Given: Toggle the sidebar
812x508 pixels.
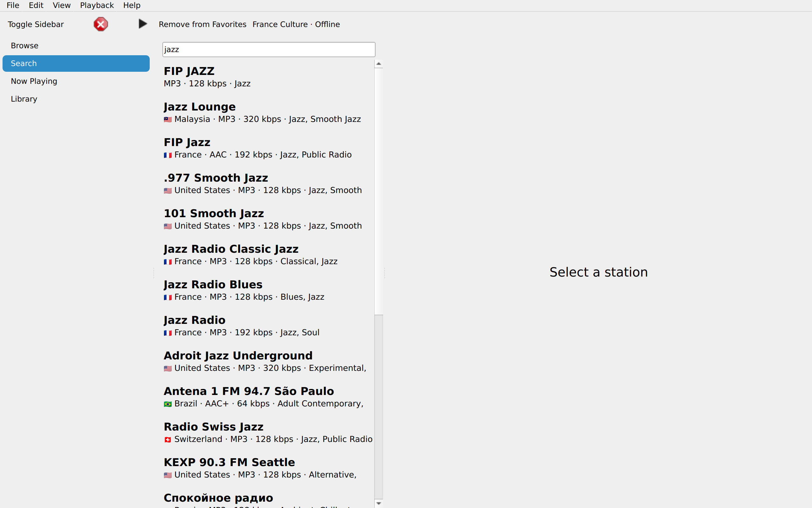Looking at the screenshot, I should [36, 24].
